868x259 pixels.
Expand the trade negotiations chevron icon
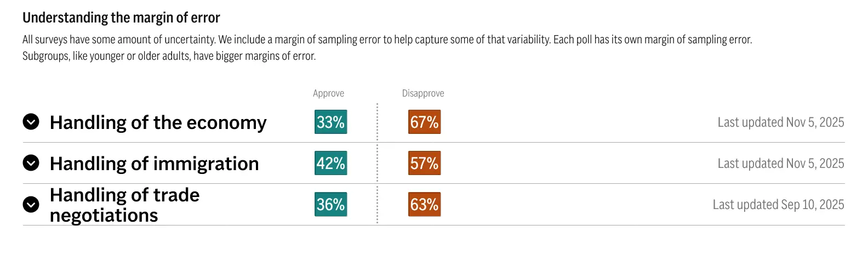pyautogui.click(x=31, y=205)
